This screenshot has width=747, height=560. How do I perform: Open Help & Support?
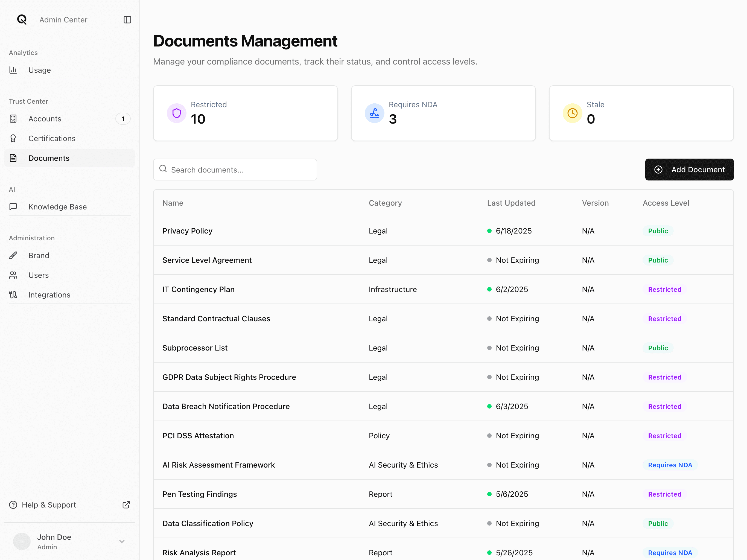point(49,504)
